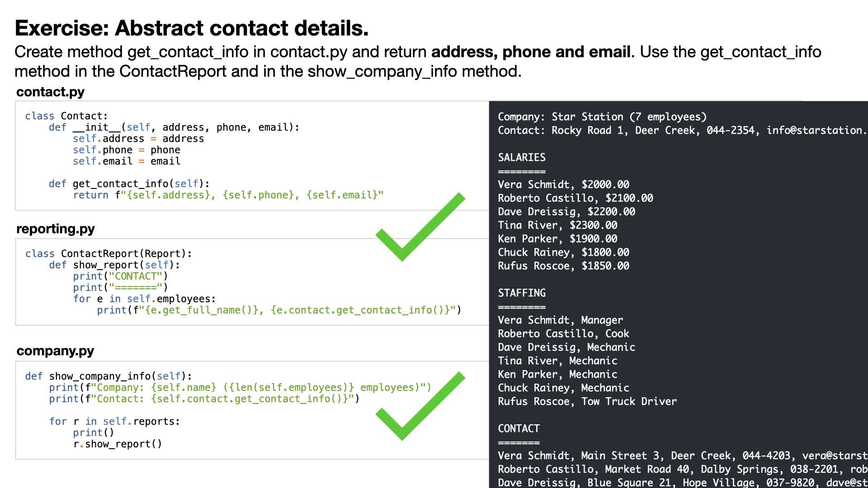The height and width of the screenshot is (488, 868).
Task: Click the green checkmark beside contact.py code
Action: pyautogui.click(x=420, y=227)
